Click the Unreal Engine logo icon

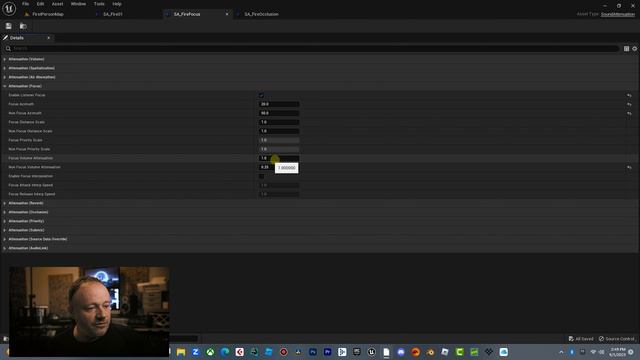coord(9,9)
